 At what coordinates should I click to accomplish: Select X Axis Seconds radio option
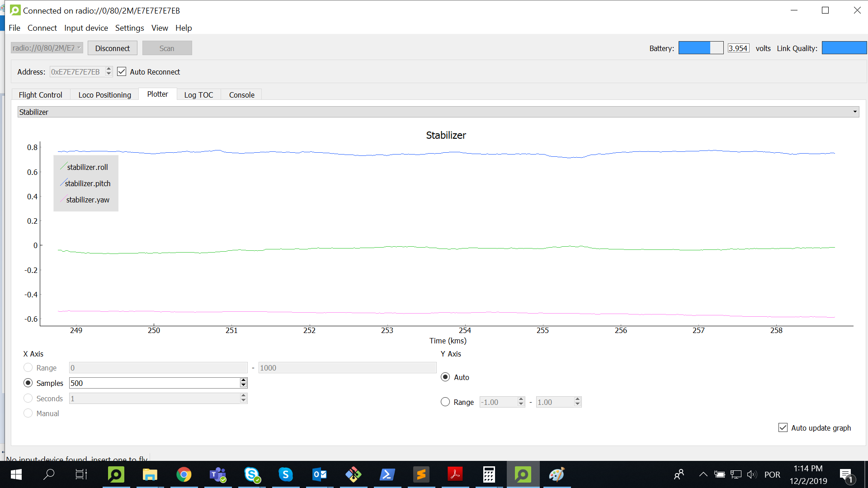28,398
